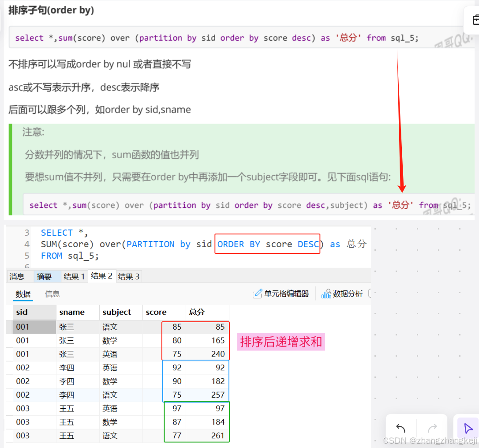Click the SQL code block with desc,subject

pyautogui.click(x=249, y=205)
